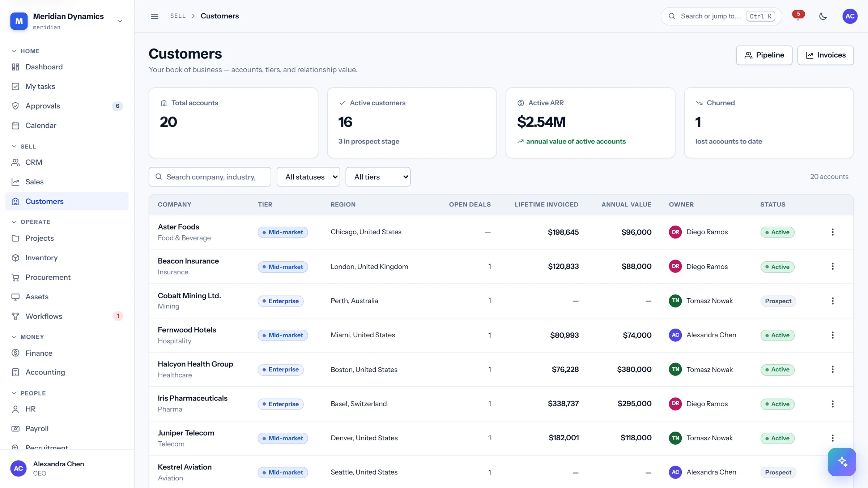This screenshot has height=488, width=868.
Task: Open Aster Foods customer record
Action: click(178, 227)
